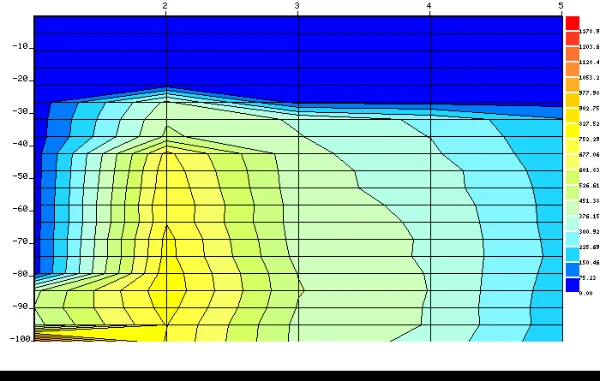Click legend swatch between 752.29 and 827.52

point(572,131)
